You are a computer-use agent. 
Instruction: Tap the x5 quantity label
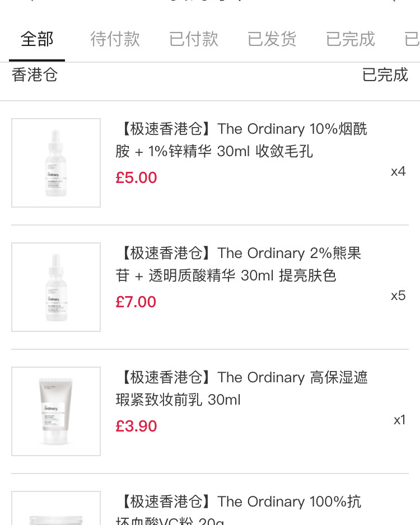point(398,296)
